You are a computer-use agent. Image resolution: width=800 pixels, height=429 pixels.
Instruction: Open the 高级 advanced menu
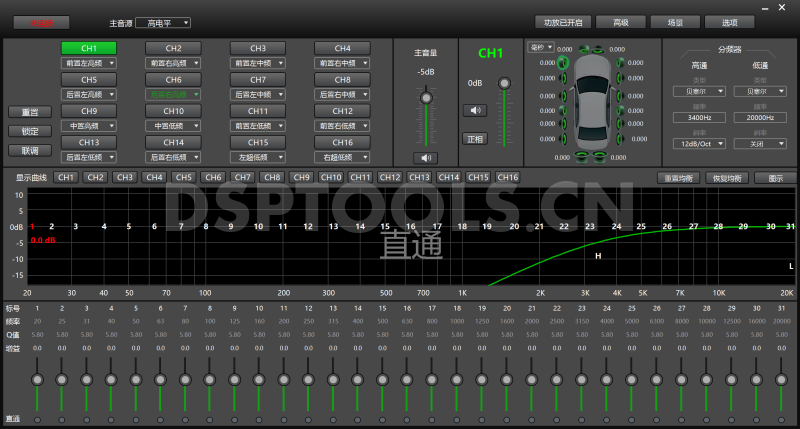pyautogui.click(x=621, y=22)
